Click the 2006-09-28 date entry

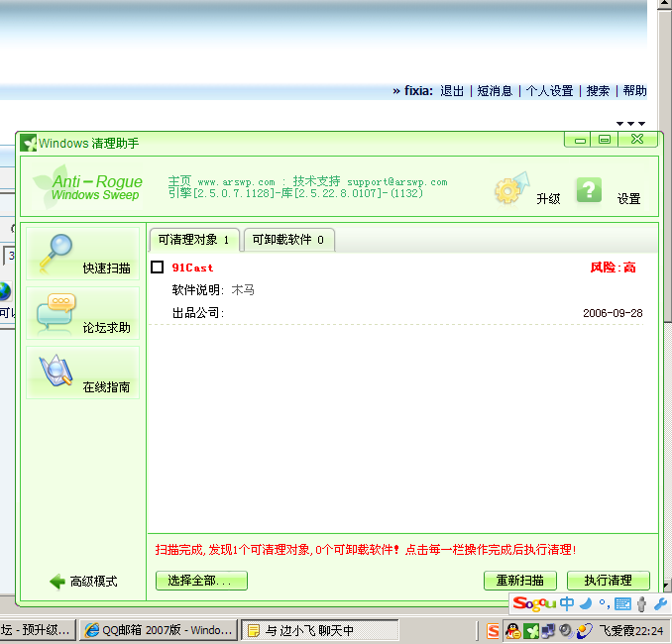click(613, 313)
